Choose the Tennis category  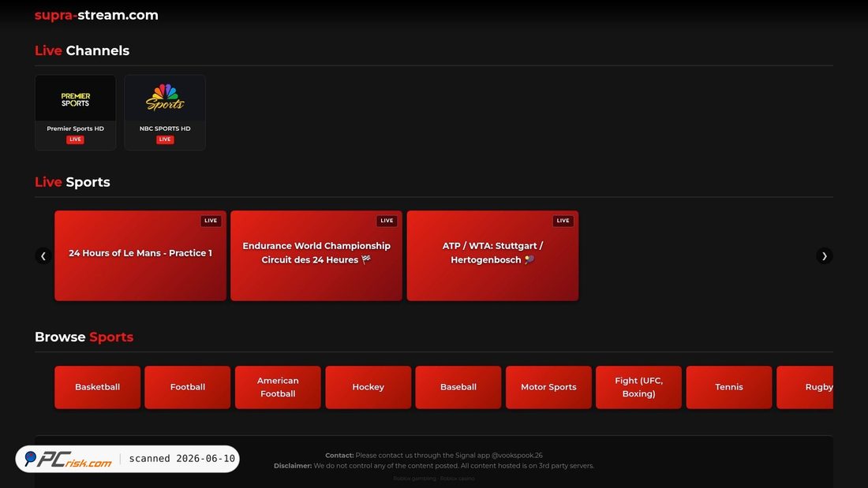[x=729, y=387]
